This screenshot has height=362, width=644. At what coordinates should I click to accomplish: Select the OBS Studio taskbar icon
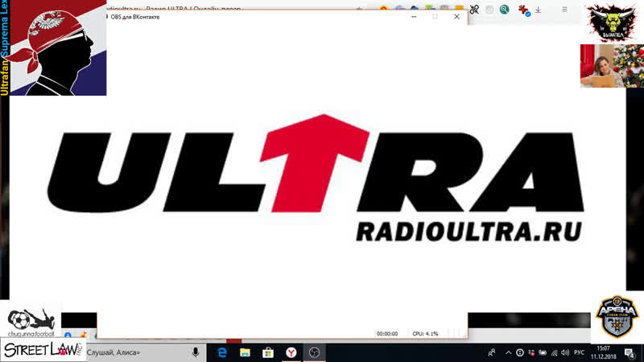coord(314,352)
